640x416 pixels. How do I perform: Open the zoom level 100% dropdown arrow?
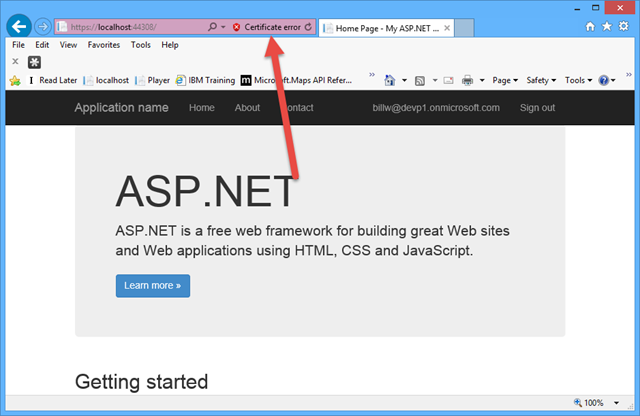click(617, 403)
